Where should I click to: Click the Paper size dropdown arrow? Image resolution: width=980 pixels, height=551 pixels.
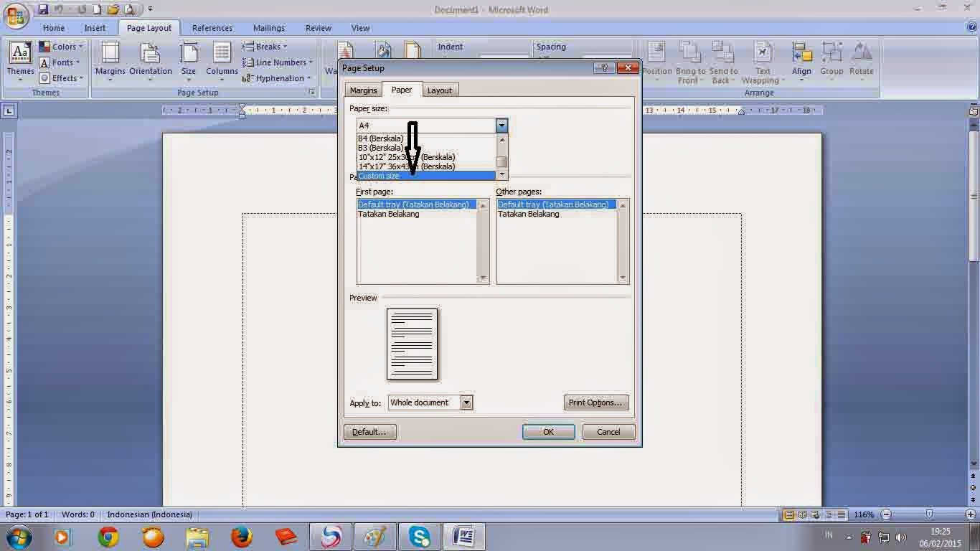click(501, 126)
